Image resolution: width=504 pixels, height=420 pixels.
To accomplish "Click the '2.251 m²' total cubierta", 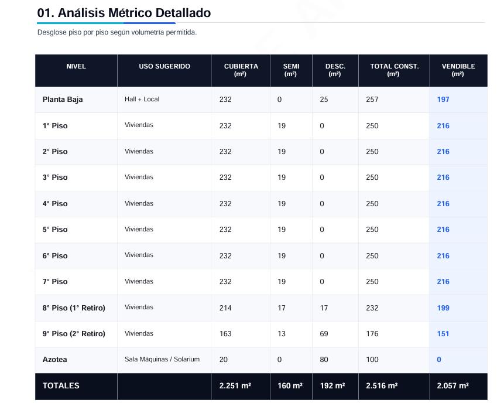I will (235, 385).
